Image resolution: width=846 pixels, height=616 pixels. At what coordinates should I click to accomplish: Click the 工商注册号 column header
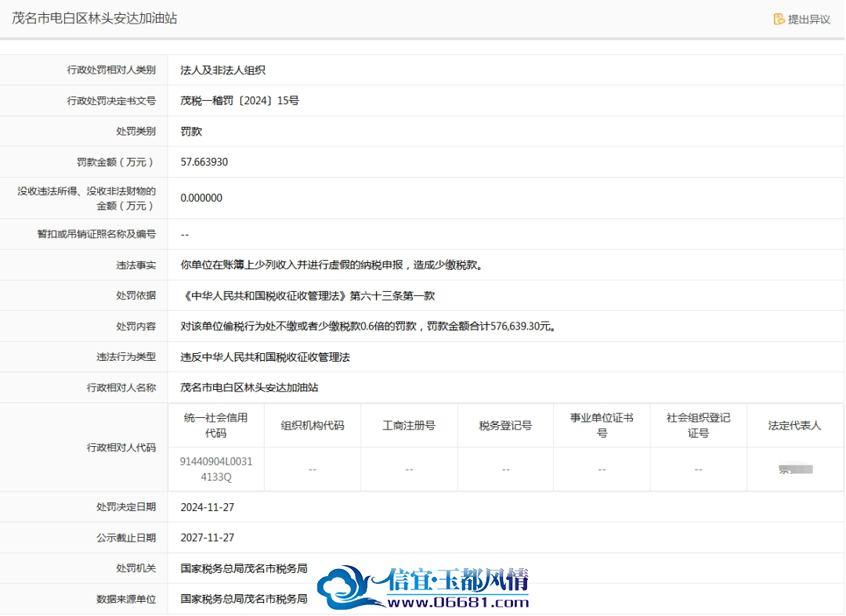(409, 426)
